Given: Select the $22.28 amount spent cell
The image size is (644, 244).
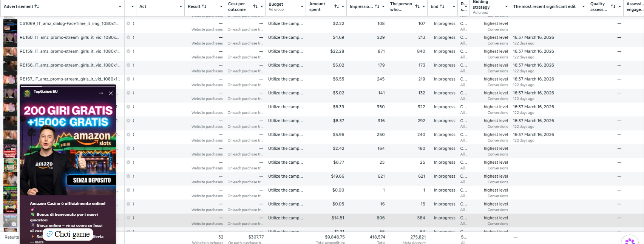Looking at the screenshot, I should click(337, 51).
